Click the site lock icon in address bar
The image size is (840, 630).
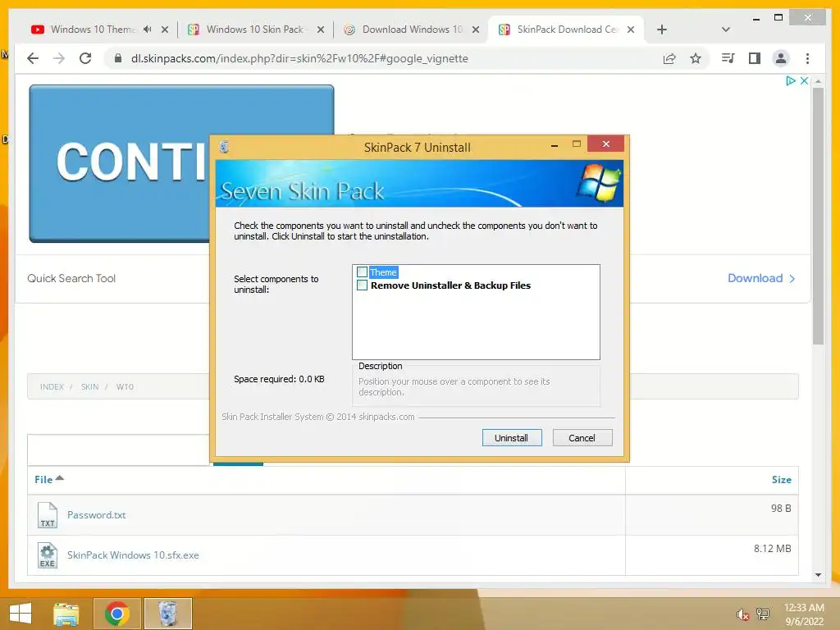tap(118, 58)
